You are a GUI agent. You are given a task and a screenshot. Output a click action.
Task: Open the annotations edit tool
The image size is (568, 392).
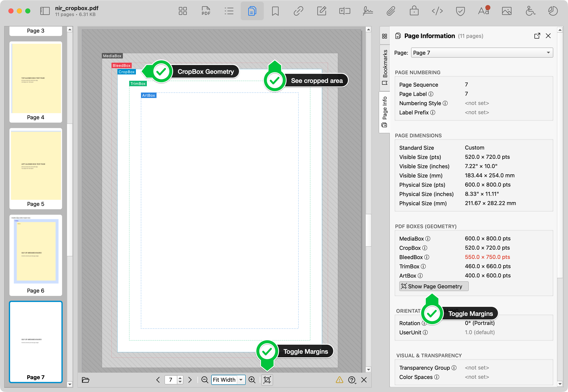321,11
